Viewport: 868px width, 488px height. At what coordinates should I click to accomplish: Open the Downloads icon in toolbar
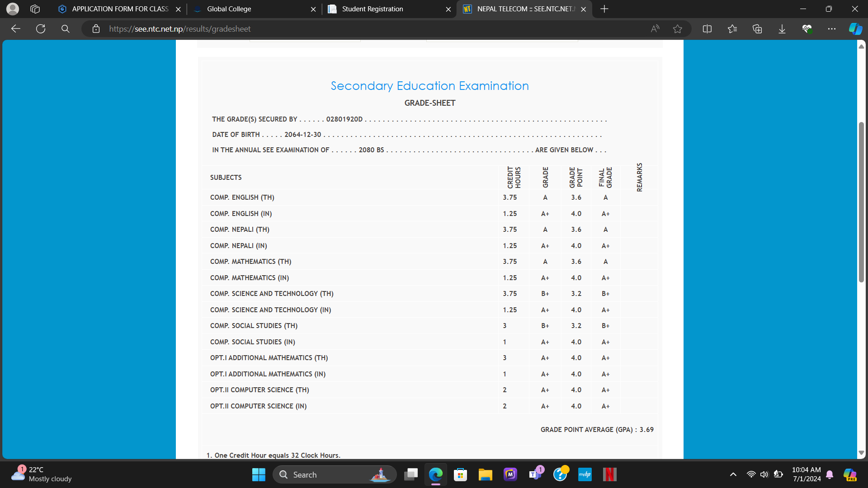782,29
